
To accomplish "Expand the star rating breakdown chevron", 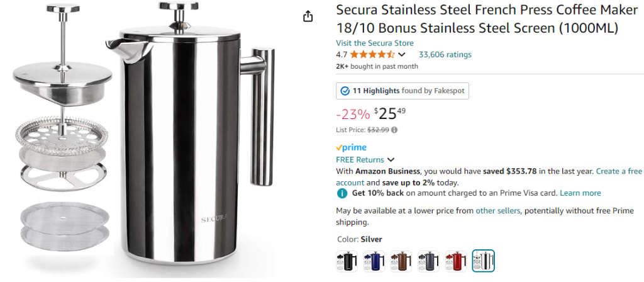I will click(x=402, y=55).
